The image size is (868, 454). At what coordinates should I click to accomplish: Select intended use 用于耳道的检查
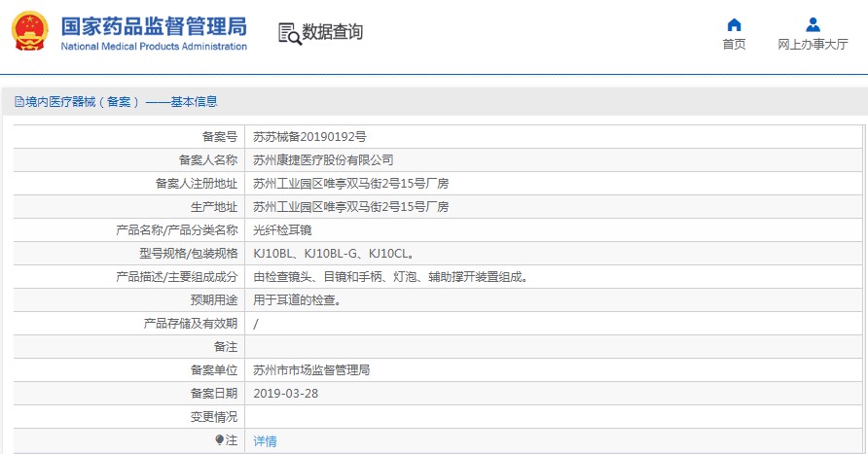pyautogui.click(x=297, y=299)
